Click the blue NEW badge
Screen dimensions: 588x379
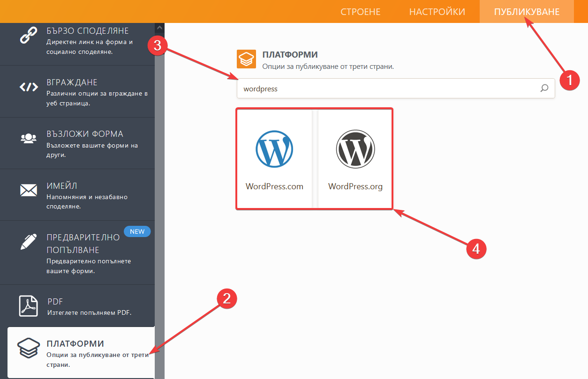(137, 231)
